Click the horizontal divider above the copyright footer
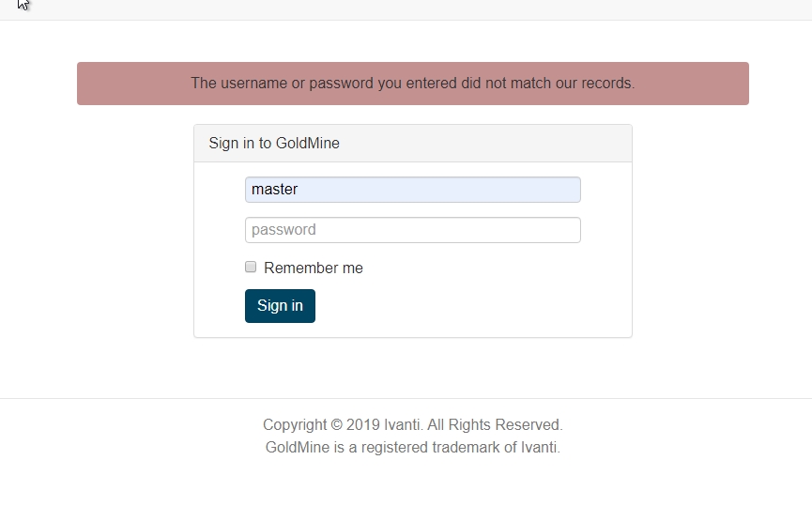This screenshot has height=506, width=812. (406, 398)
